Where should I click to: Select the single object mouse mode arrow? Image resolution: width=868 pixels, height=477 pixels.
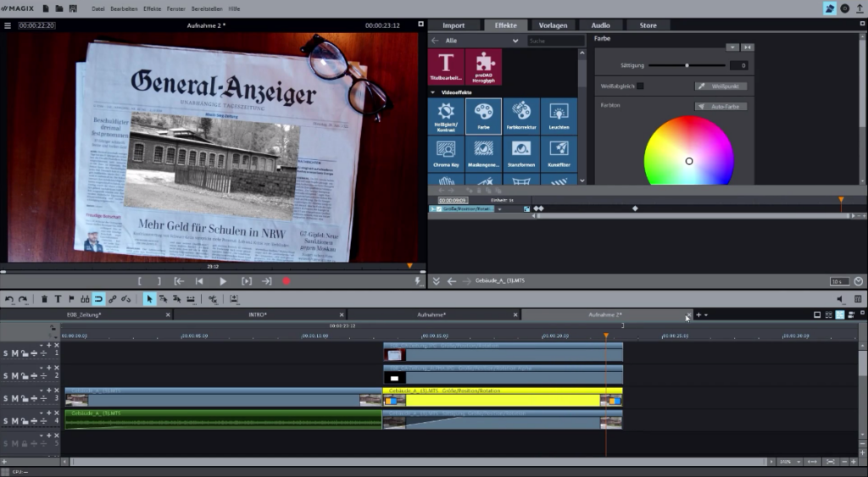click(x=149, y=299)
